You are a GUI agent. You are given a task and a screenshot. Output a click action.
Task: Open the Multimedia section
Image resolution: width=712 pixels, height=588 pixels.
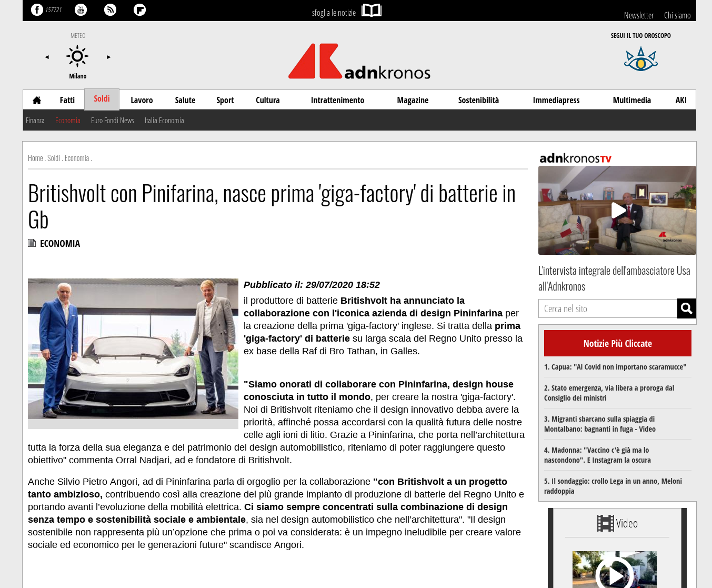point(632,100)
